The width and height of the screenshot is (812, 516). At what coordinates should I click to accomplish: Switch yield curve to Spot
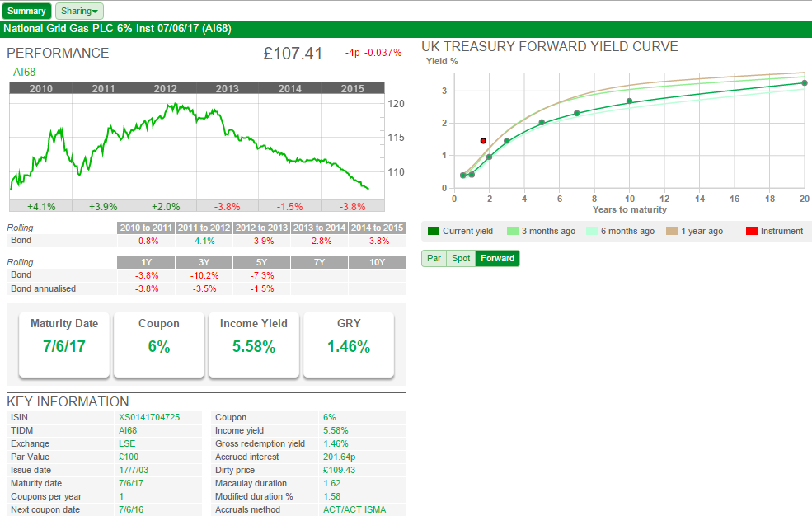[x=461, y=258]
